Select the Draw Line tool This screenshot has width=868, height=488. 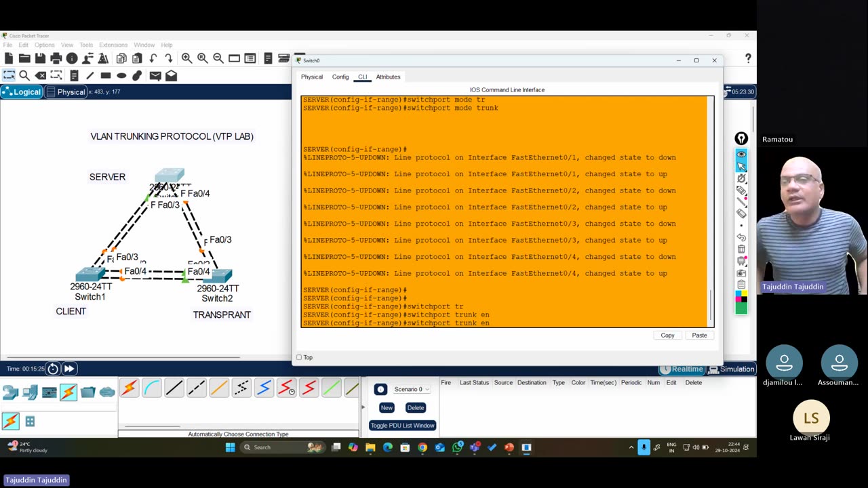(90, 75)
